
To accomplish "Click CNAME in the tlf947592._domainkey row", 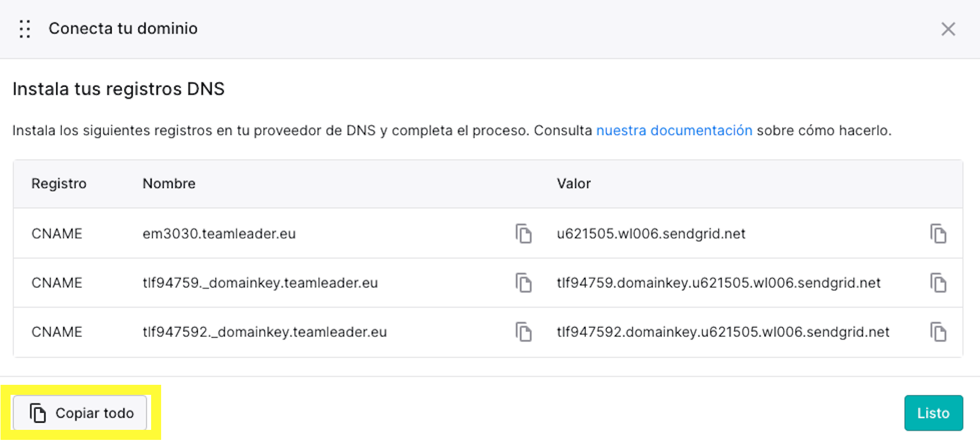I will click(x=57, y=332).
